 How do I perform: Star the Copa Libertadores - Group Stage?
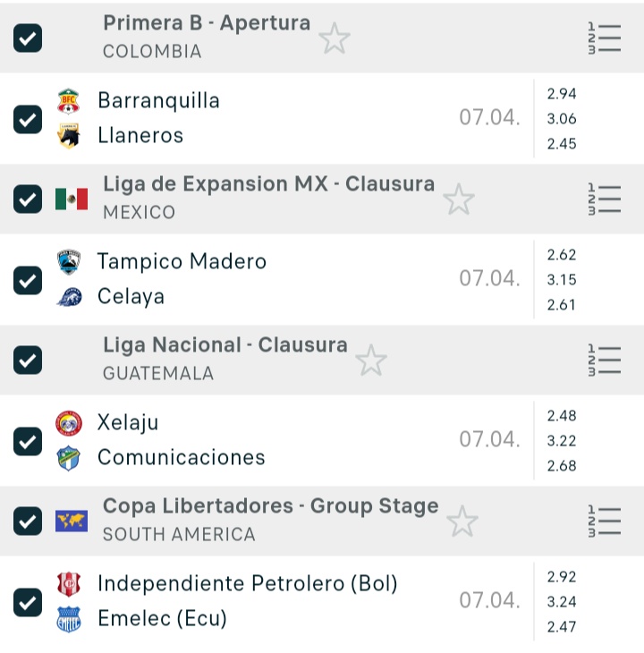click(462, 522)
